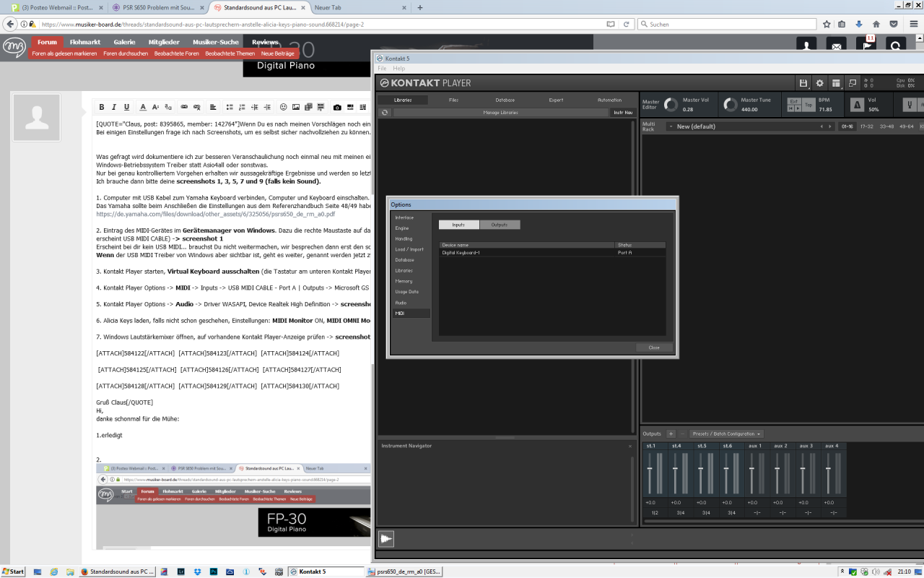This screenshot has width=924, height=578.
Task: Adjust the aux 1 output fader
Action: 752,470
